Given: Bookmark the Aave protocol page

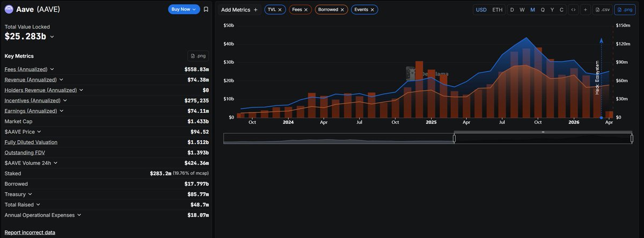Looking at the screenshot, I should point(206,9).
